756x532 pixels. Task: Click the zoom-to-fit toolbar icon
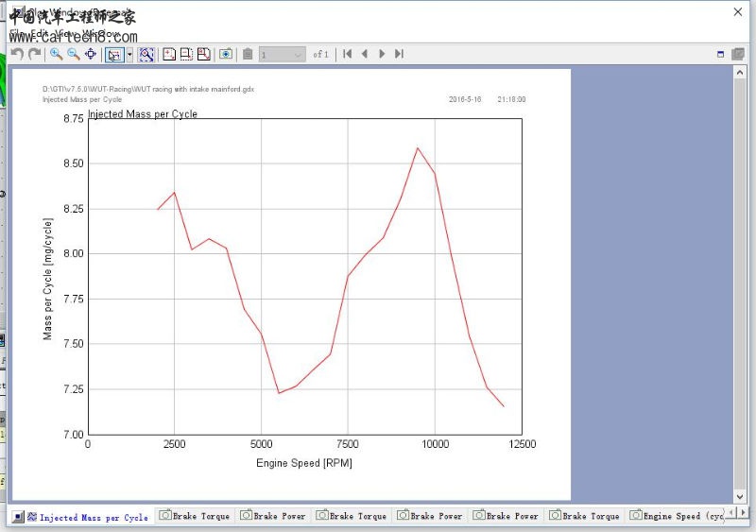click(x=146, y=54)
